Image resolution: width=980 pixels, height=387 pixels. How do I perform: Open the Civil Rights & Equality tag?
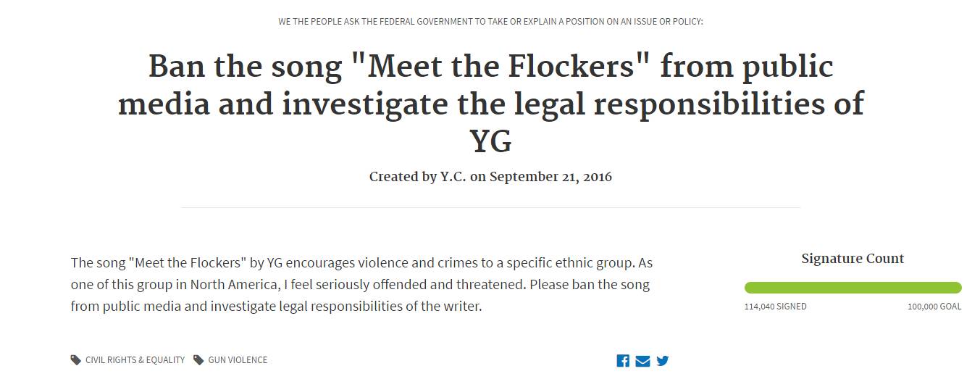pyautogui.click(x=135, y=360)
